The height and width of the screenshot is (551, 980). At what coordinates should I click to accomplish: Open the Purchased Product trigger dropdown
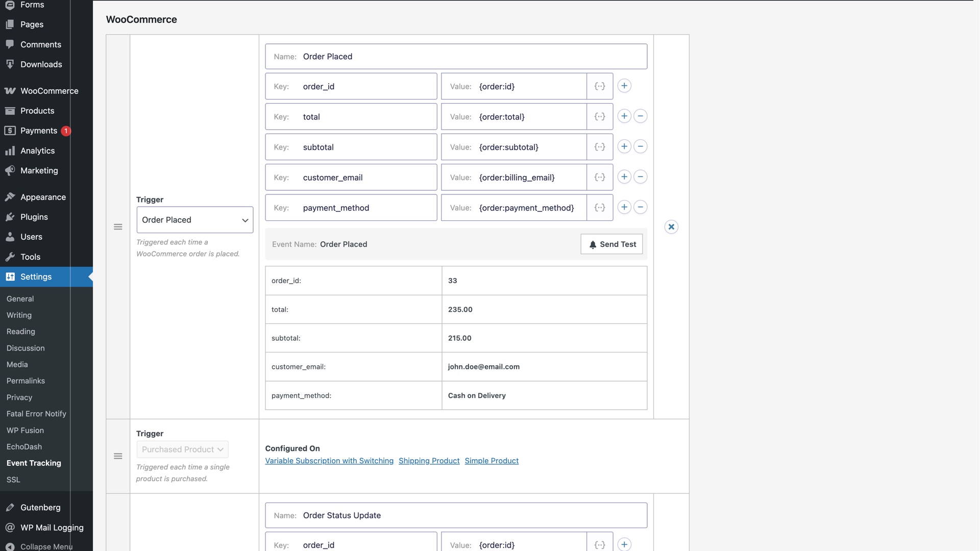pyautogui.click(x=182, y=449)
